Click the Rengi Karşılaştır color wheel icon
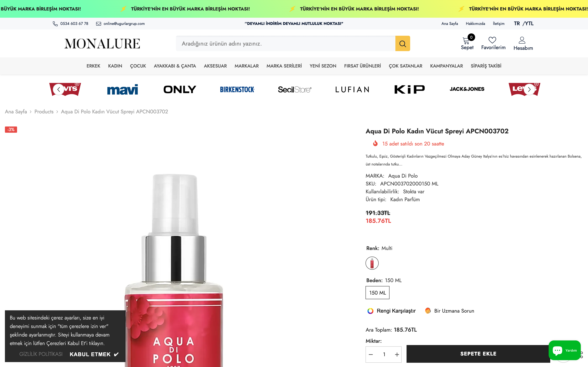588x367 pixels. [x=370, y=311]
